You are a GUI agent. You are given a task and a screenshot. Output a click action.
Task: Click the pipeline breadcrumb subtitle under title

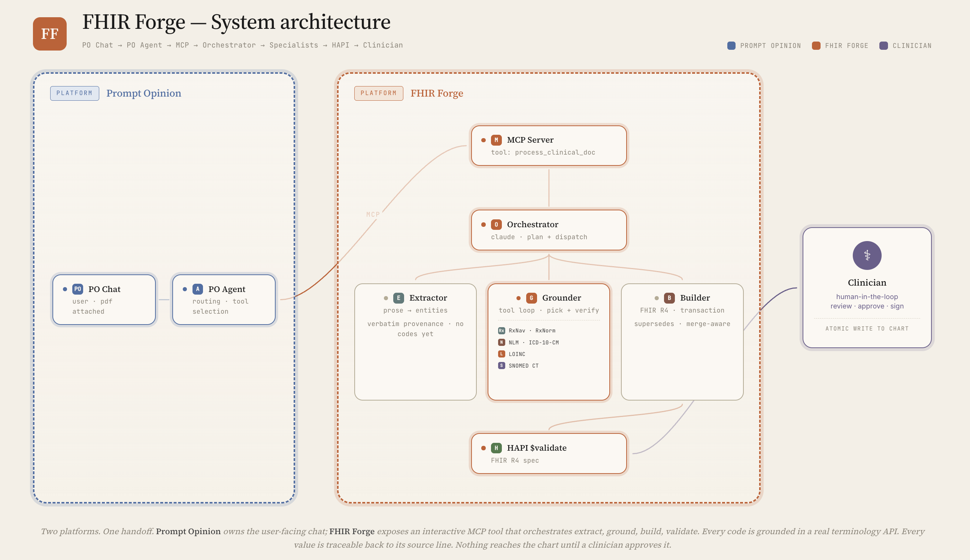point(242,45)
